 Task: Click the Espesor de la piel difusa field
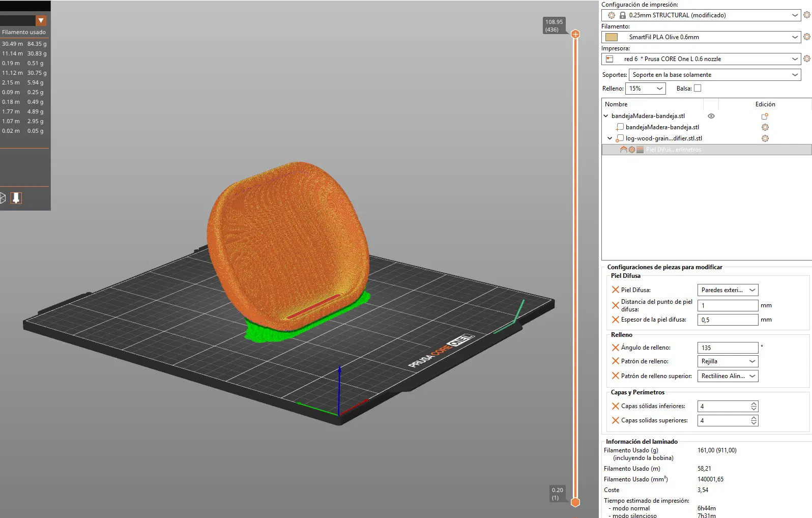tap(727, 320)
